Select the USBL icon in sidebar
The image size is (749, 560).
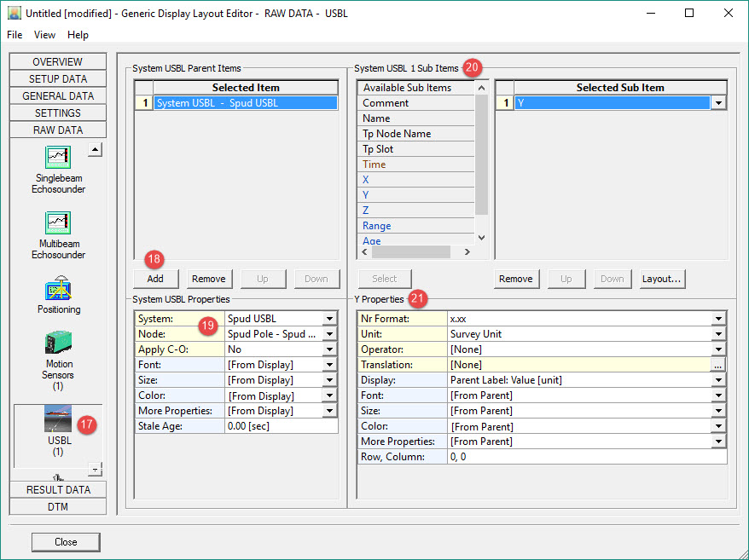[x=58, y=419]
